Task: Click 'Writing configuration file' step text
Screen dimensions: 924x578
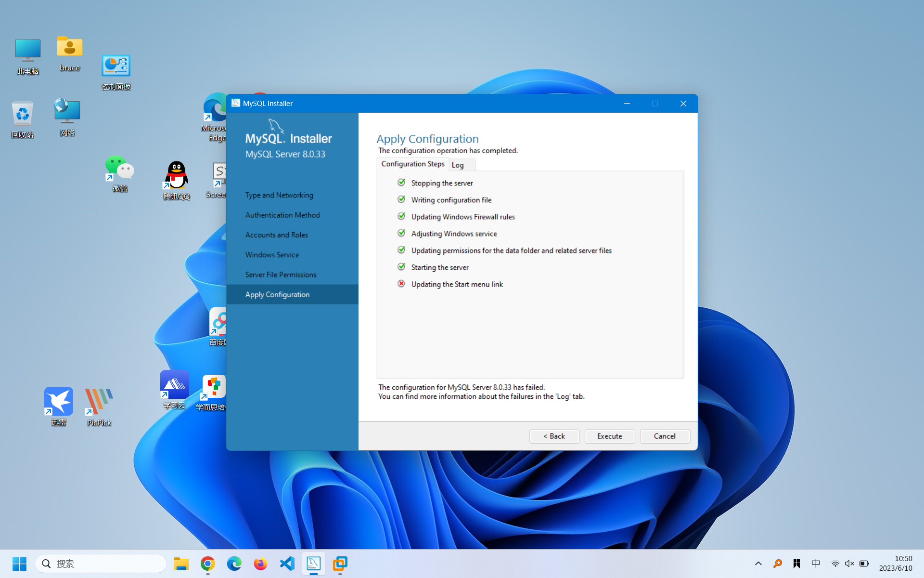Action: coord(451,200)
